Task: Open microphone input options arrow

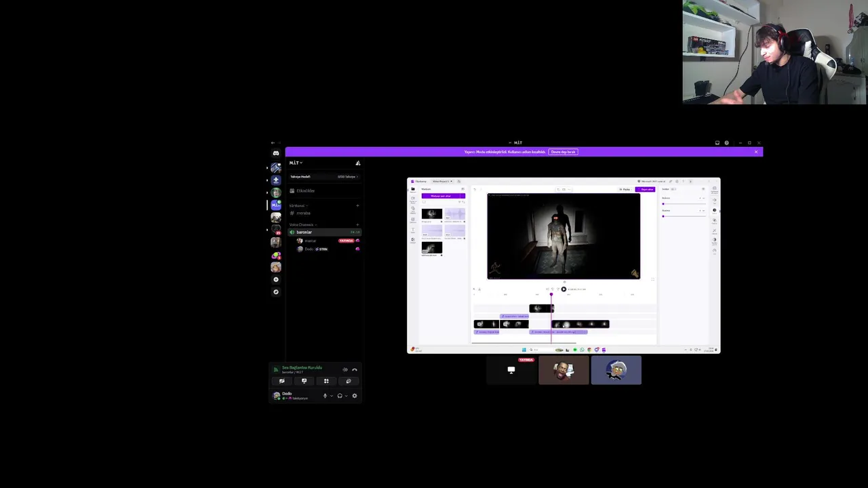Action: tap(332, 396)
